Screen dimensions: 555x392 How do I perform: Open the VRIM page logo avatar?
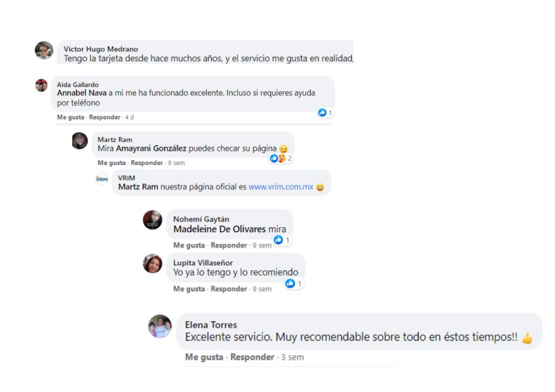tap(101, 179)
